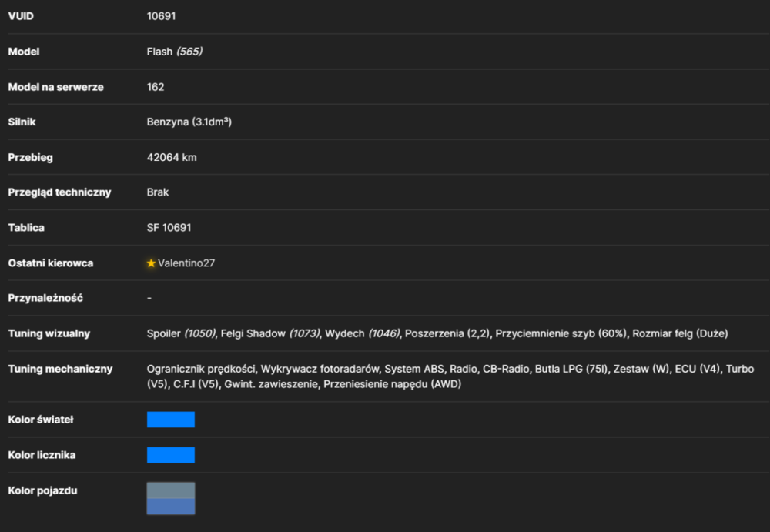Select the Kolor licznika blue swatch
Image resolution: width=770 pixels, height=532 pixels.
pyautogui.click(x=171, y=455)
